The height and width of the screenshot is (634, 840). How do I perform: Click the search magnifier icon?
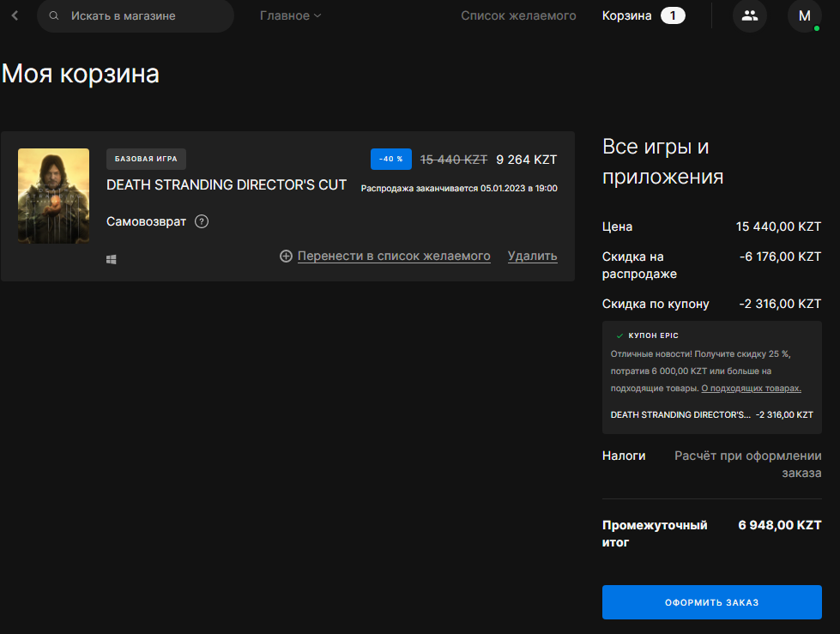click(x=53, y=15)
